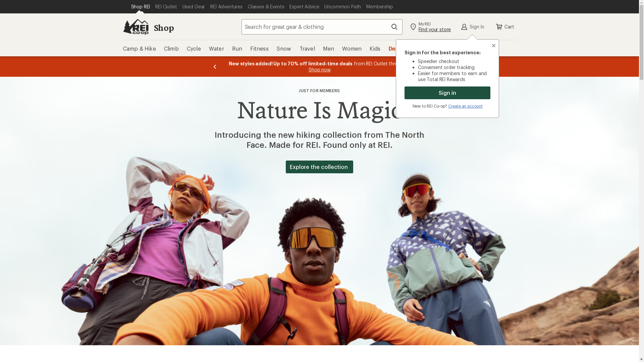Open Shop REI tab
Viewport: 644px width, 362px height.
[x=140, y=7]
